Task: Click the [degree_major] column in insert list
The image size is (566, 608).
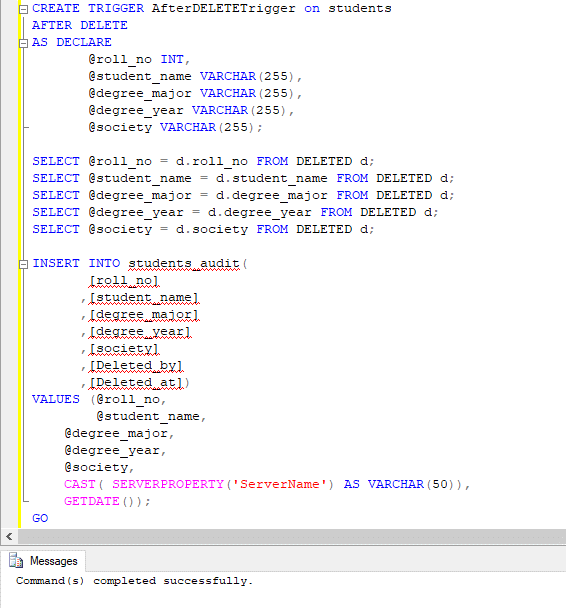Action: tap(144, 315)
